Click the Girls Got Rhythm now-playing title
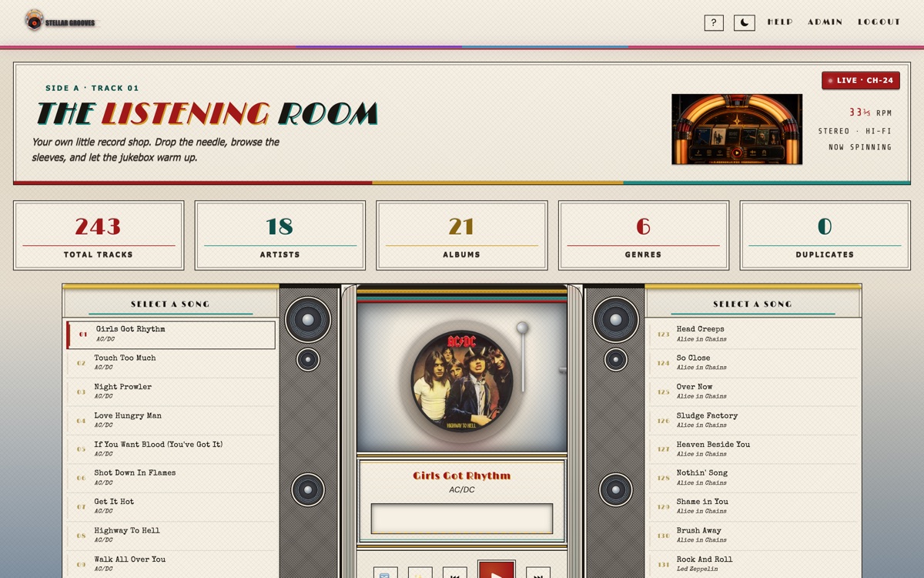 coord(462,476)
